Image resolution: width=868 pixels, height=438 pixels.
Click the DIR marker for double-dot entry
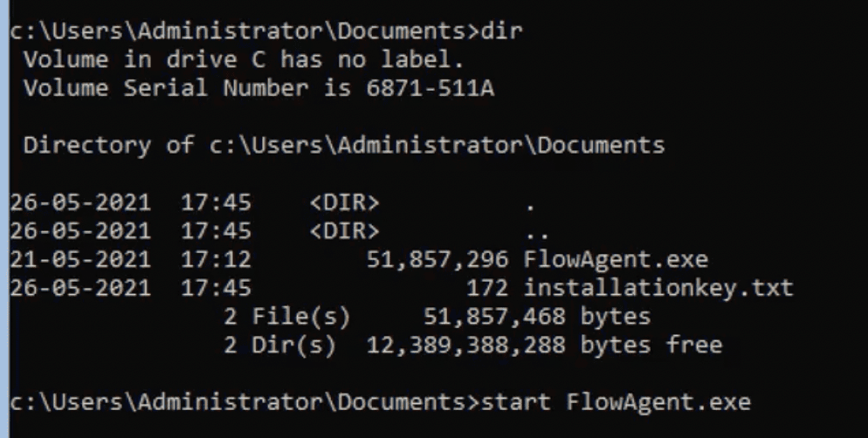click(344, 231)
